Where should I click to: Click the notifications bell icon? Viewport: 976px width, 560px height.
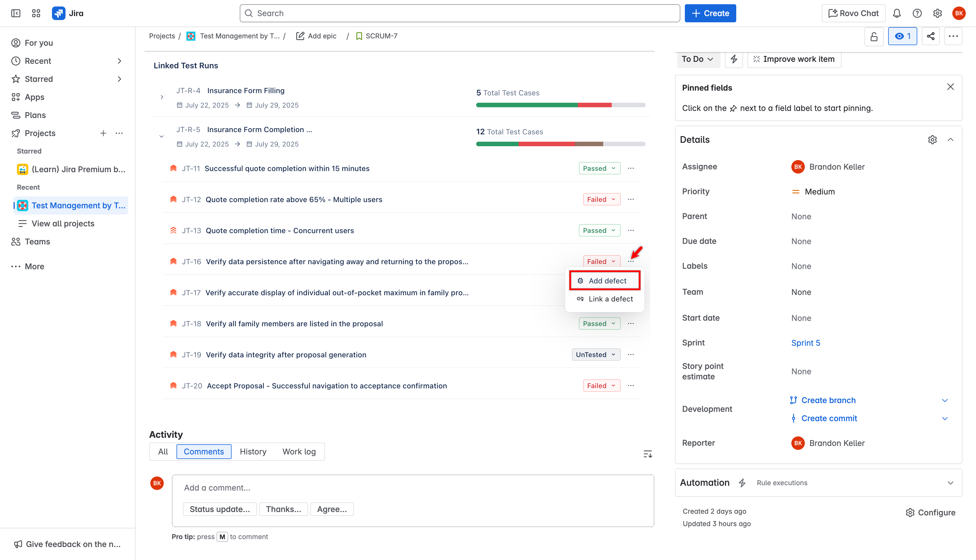coord(897,14)
